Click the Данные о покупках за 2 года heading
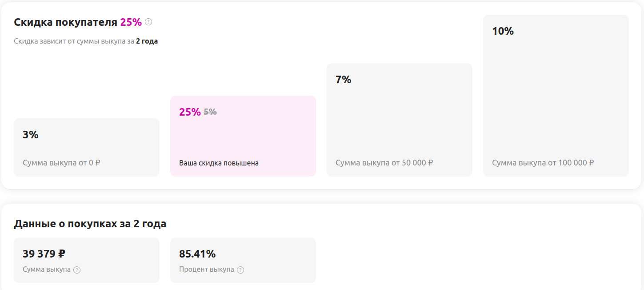 point(90,224)
